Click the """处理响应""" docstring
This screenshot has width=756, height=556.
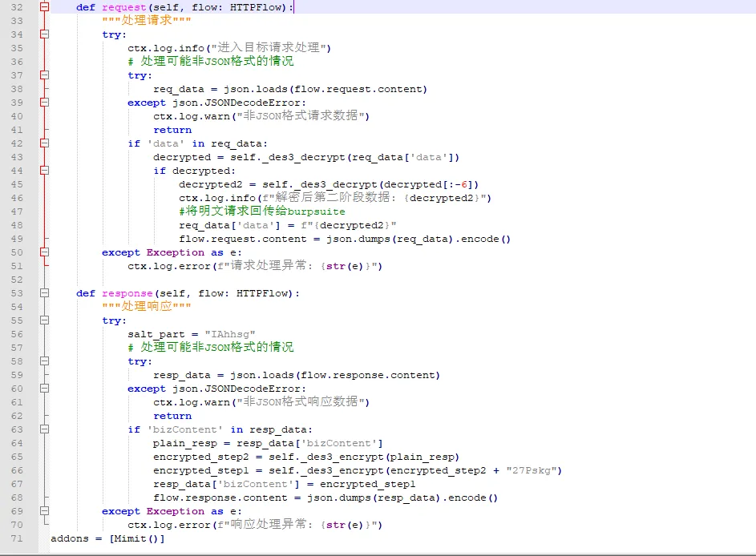click(x=147, y=306)
